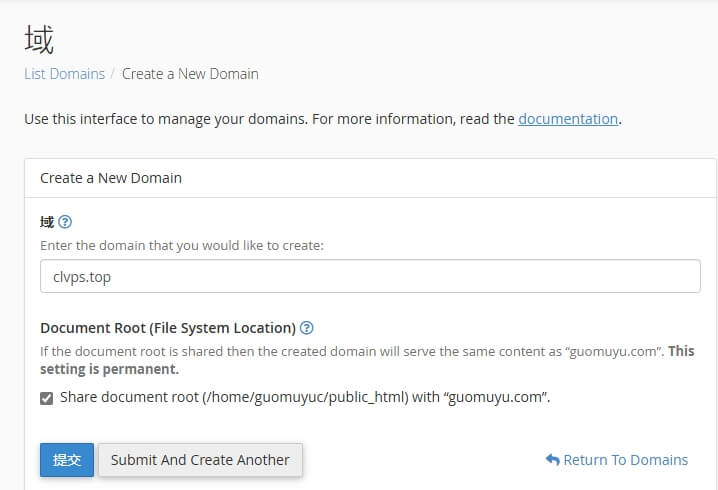
Task: Click Submit And Create Another button
Action: pos(200,460)
